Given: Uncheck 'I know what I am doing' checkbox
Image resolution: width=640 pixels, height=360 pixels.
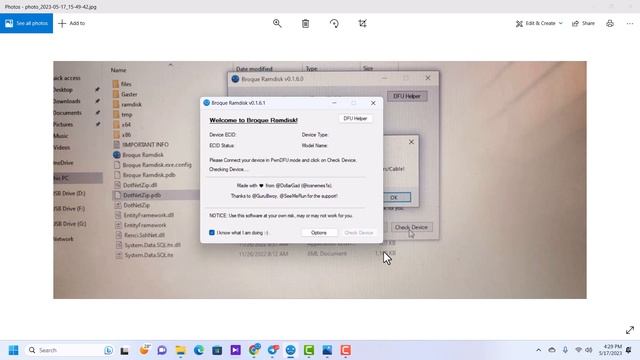Looking at the screenshot, I should (212, 233).
